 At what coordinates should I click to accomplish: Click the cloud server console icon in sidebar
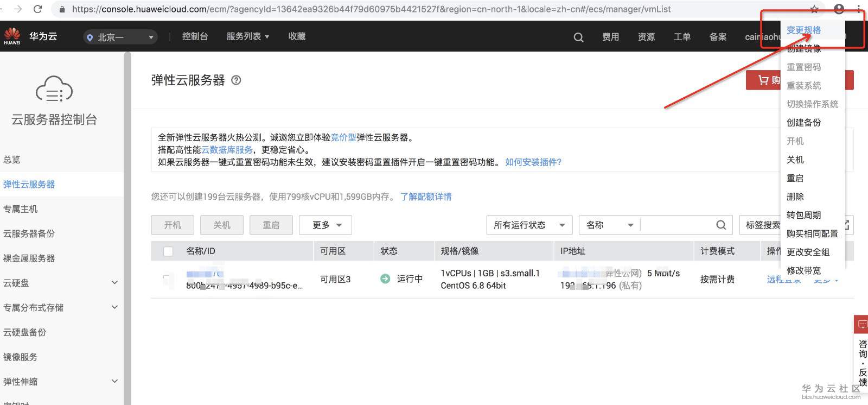coord(54,89)
